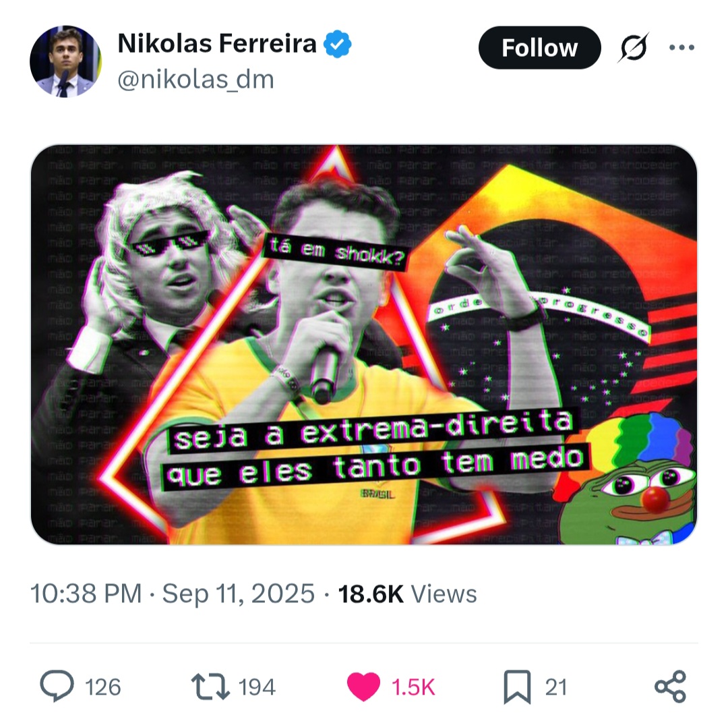Open the share icon

pyautogui.click(x=671, y=686)
